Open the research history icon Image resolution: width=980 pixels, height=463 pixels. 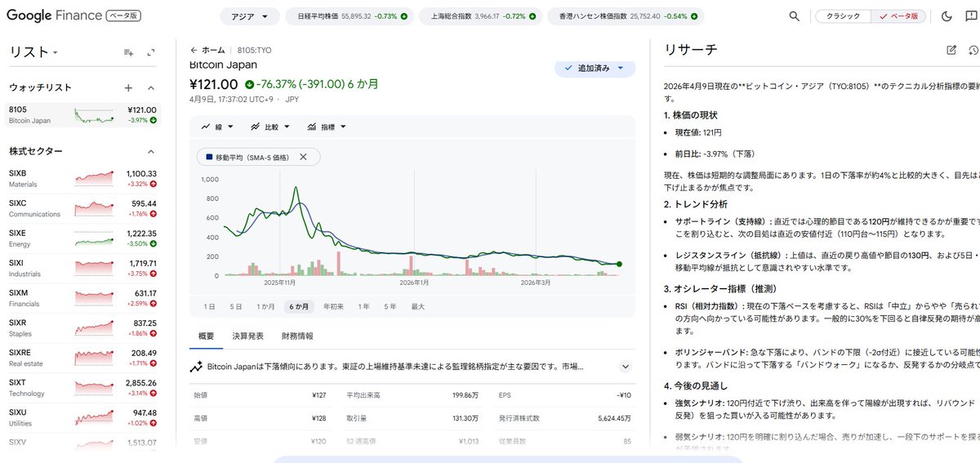(x=972, y=50)
